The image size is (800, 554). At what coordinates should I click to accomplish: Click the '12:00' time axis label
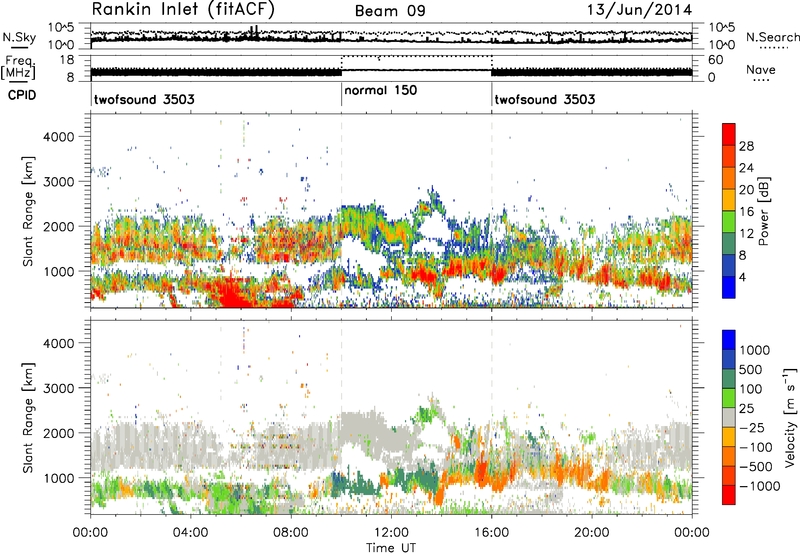click(391, 533)
